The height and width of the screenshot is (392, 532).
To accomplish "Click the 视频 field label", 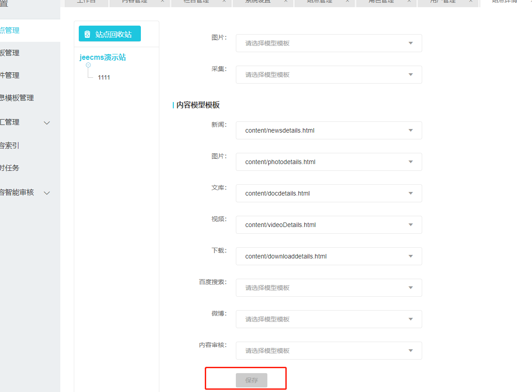I will [219, 219].
